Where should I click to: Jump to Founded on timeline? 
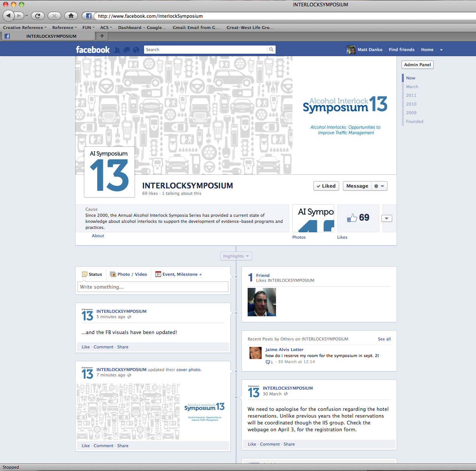click(x=415, y=121)
